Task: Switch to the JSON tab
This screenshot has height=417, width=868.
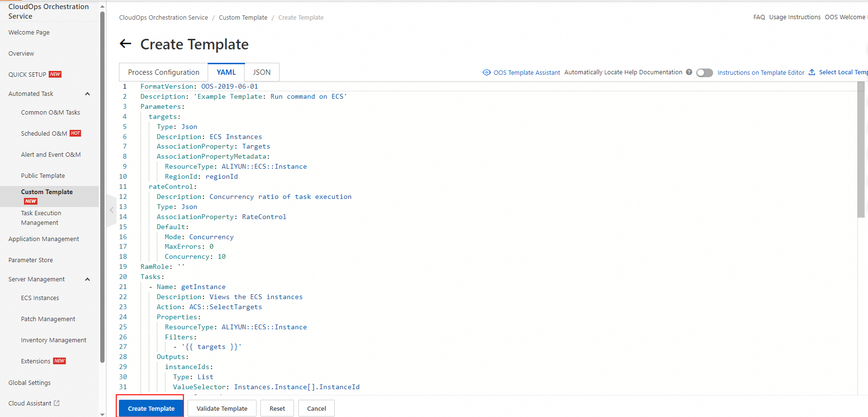Action: tap(262, 72)
